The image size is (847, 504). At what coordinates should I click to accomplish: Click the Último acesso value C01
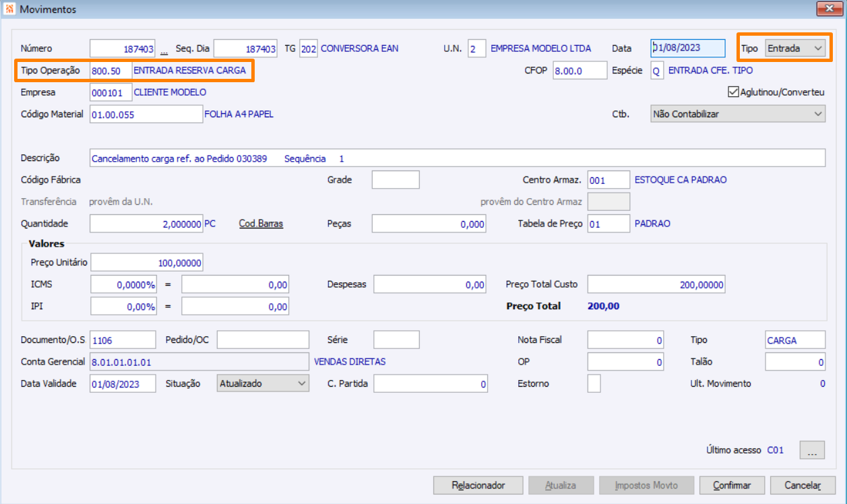coord(776,450)
